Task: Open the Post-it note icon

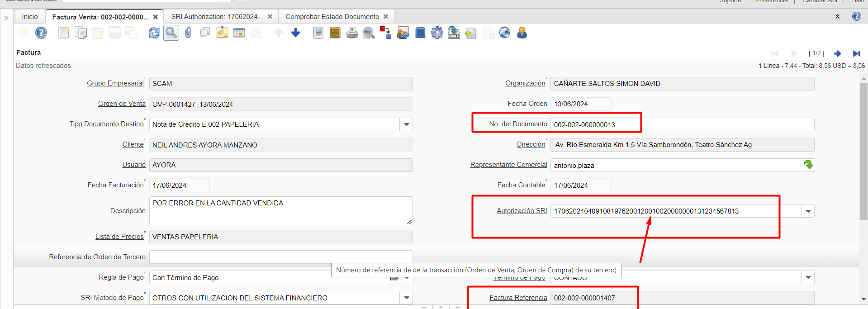Action: tap(222, 33)
